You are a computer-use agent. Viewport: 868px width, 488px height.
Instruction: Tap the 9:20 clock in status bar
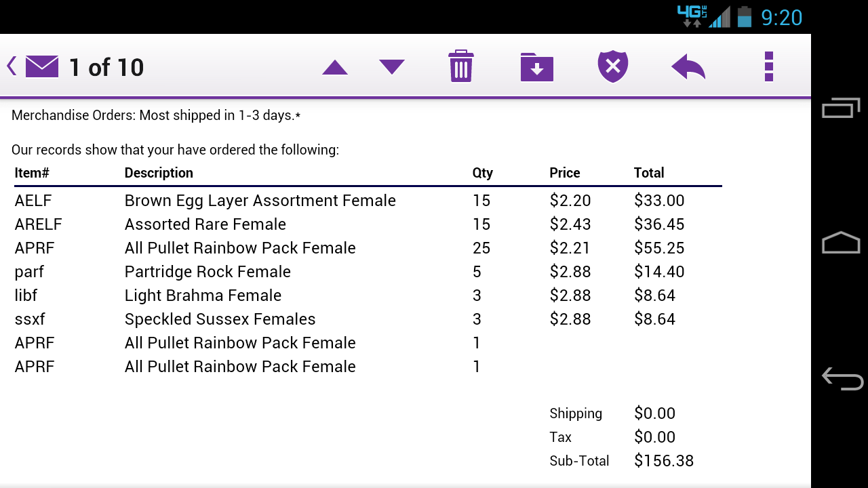click(781, 17)
